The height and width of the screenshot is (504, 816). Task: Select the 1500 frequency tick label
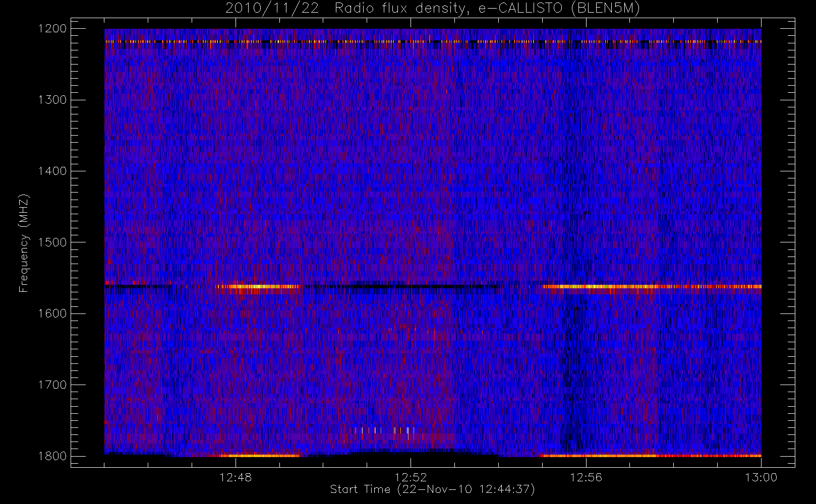click(52, 242)
